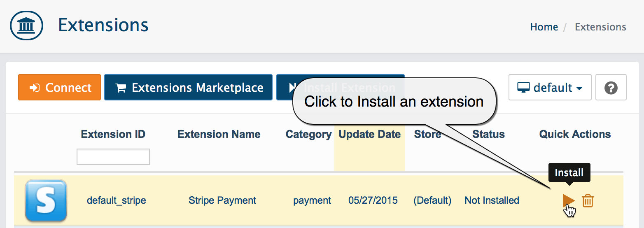Go to Home breadcrumb link

point(544,27)
